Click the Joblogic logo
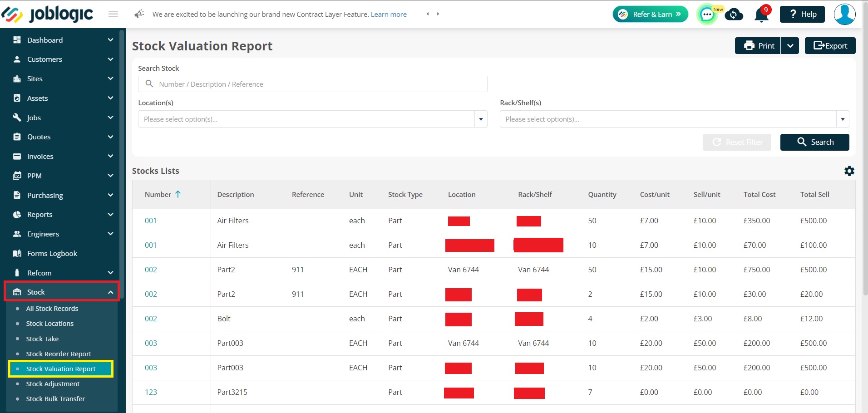This screenshot has height=413, width=868. pyautogui.click(x=47, y=15)
